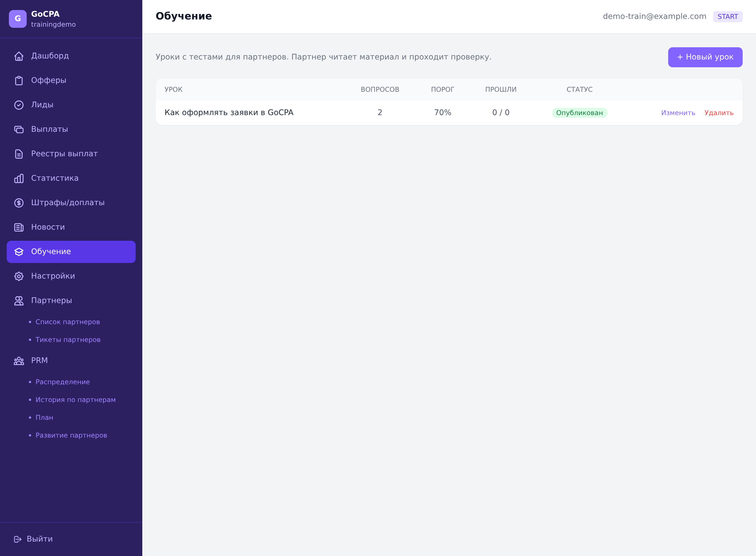Select the Лиды checkmark circle icon
Screen dimensions: 756x556
pos(19,105)
